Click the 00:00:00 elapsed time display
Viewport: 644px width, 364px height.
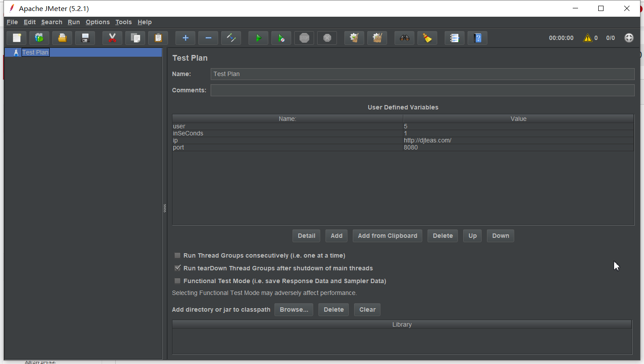[561, 38]
